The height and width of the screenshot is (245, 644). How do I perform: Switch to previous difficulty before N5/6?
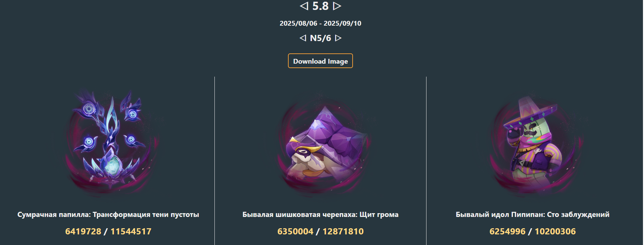[x=303, y=38]
